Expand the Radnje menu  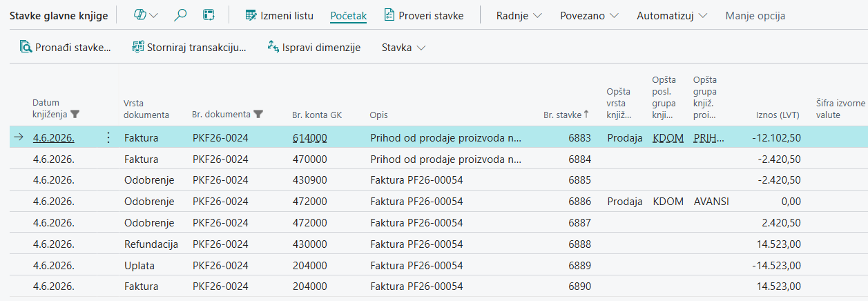coord(519,15)
